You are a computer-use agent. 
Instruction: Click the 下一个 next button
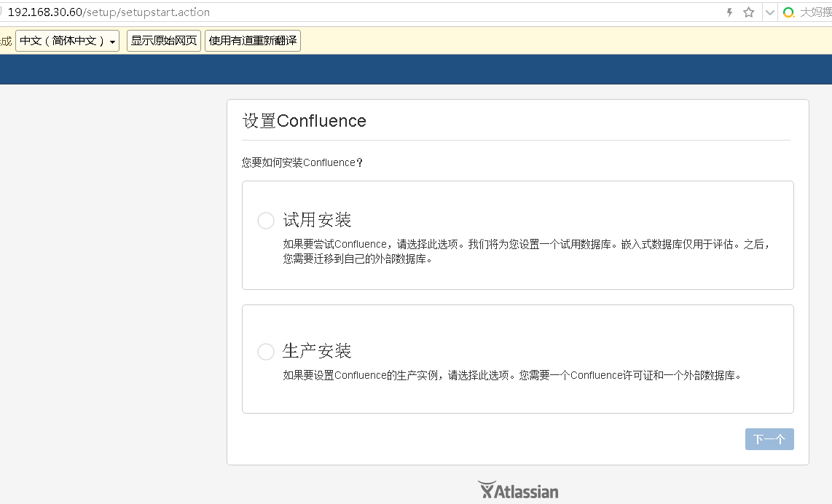[769, 439]
